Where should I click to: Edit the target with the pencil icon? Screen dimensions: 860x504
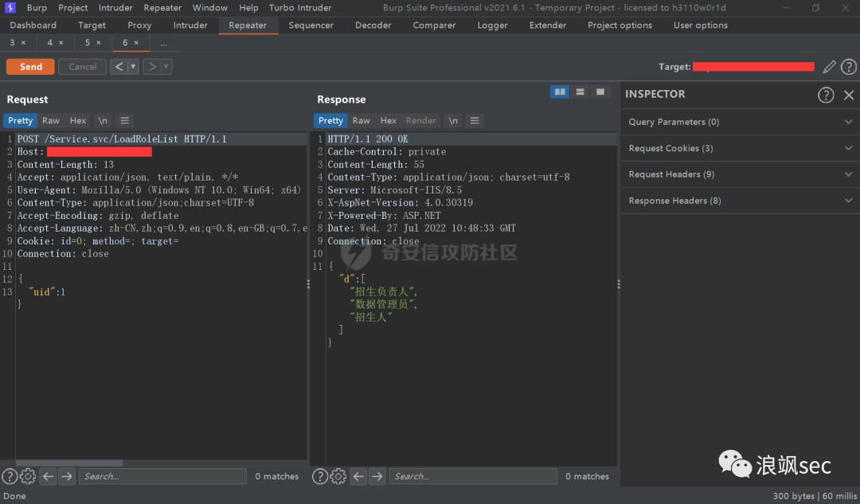[x=829, y=67]
